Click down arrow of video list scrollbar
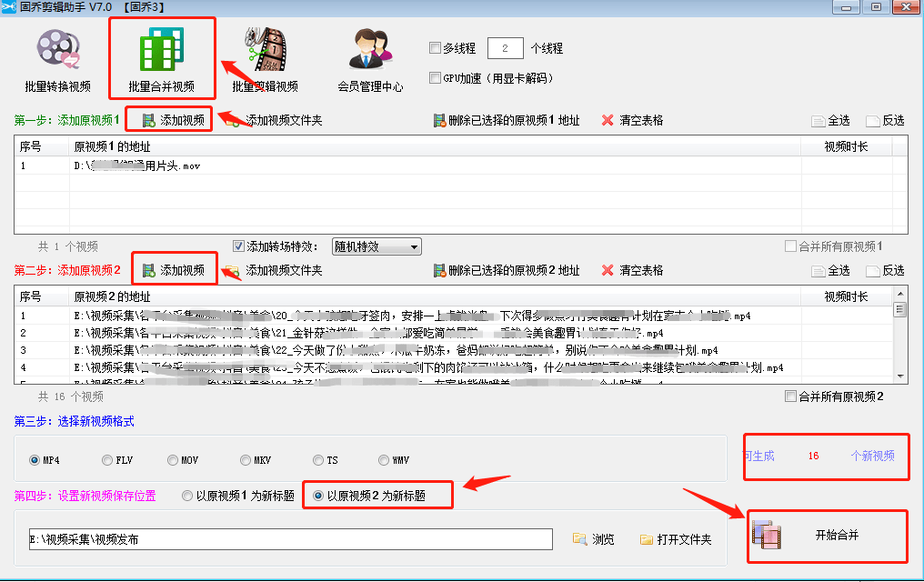 coord(899,376)
